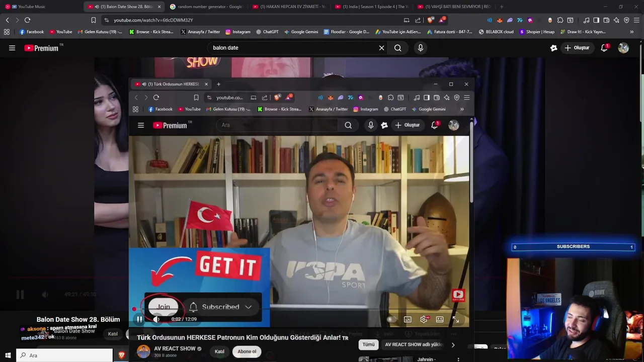
Task: Open Brave Shields in front window address bar
Action: click(x=277, y=98)
